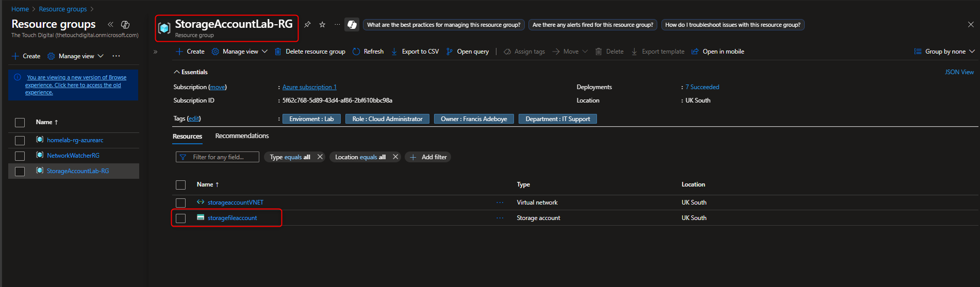Click Department : IT Support tag
This screenshot has width=980, height=287.
click(x=558, y=119)
